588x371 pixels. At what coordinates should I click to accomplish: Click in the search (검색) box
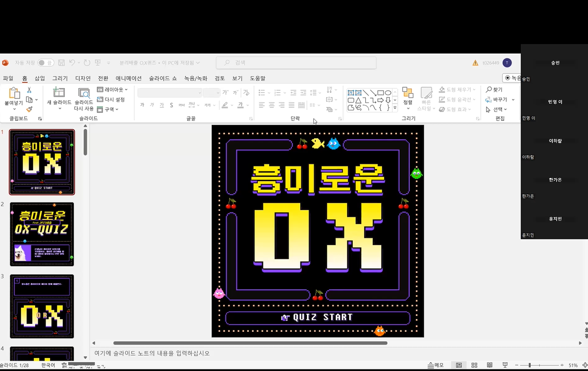coord(296,62)
